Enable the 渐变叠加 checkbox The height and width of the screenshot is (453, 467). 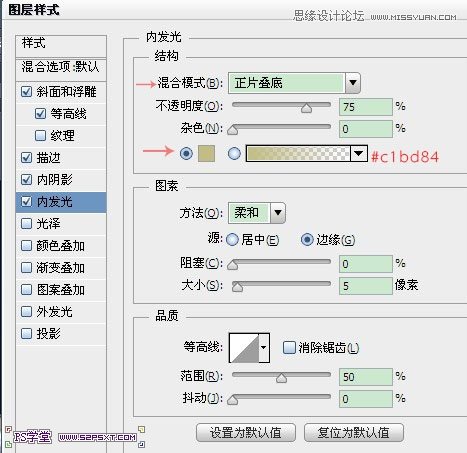26,267
